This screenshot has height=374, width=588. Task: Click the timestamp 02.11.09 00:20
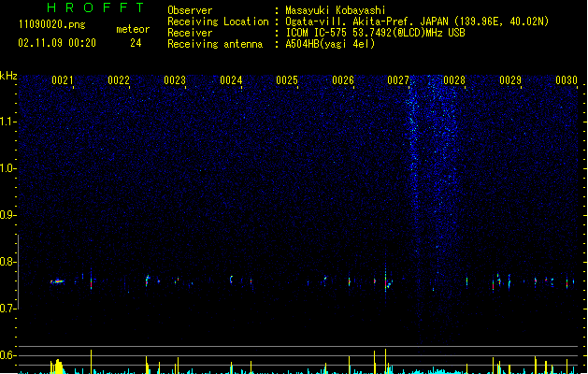(57, 43)
